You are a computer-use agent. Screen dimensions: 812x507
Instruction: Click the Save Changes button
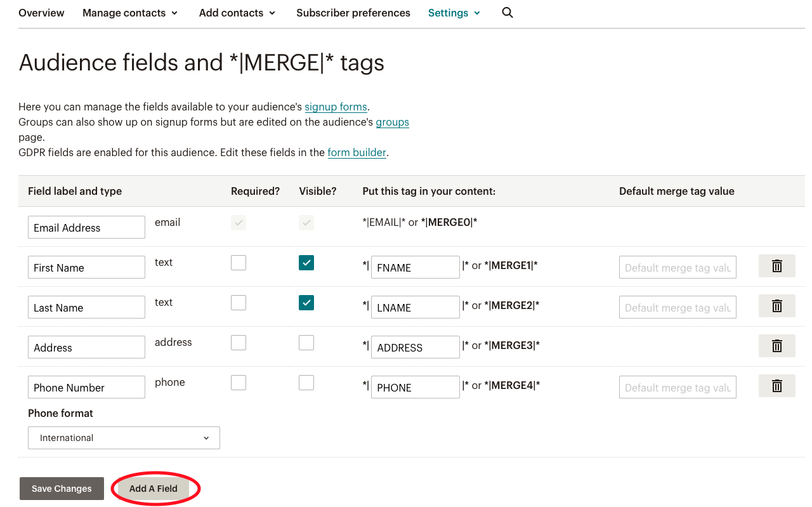[62, 489]
